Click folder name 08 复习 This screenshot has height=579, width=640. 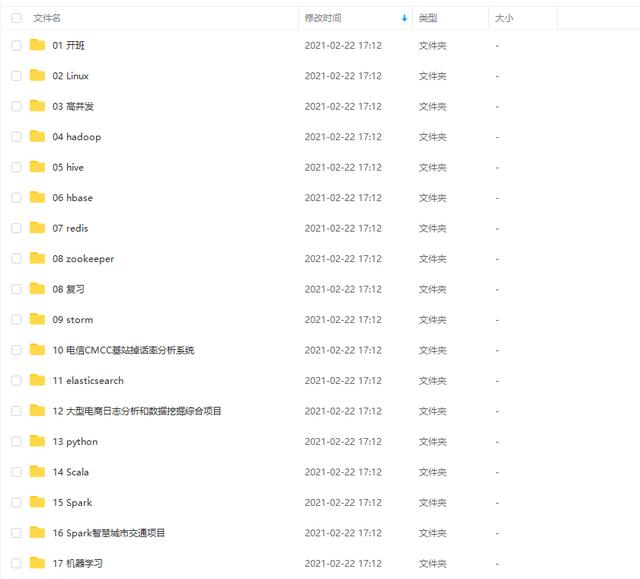[x=69, y=289]
